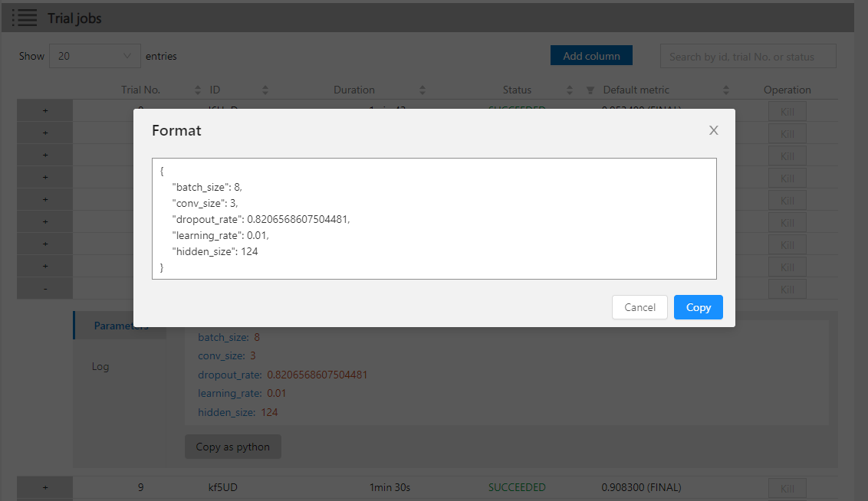Expand the first trial row
Image resolution: width=868 pixels, height=501 pixels.
point(44,110)
